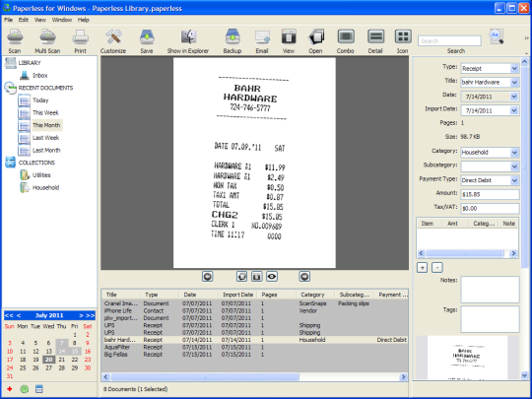The image size is (532, 399).
Task: Switch to Icon view
Action: click(403, 36)
